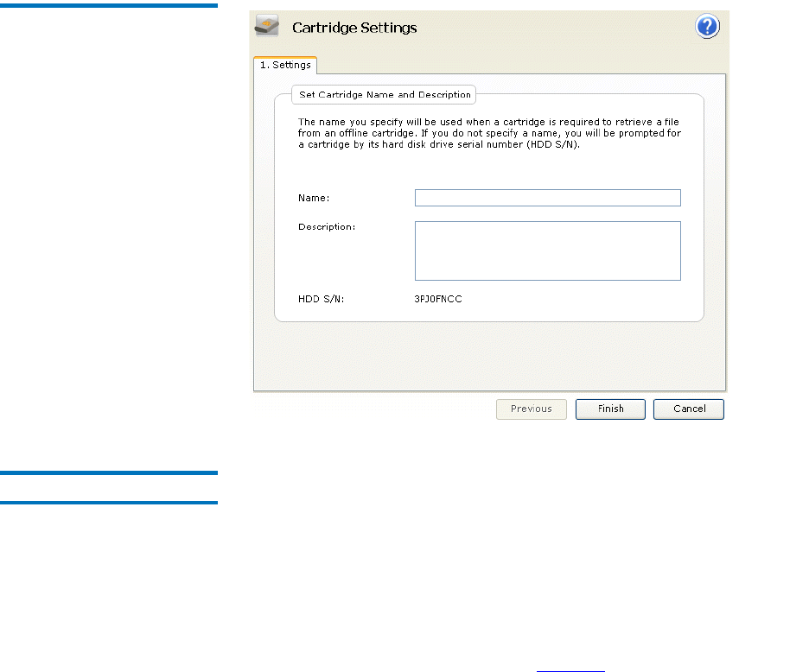Click the disabled Previous button
The width and height of the screenshot is (809, 672).
(531, 409)
